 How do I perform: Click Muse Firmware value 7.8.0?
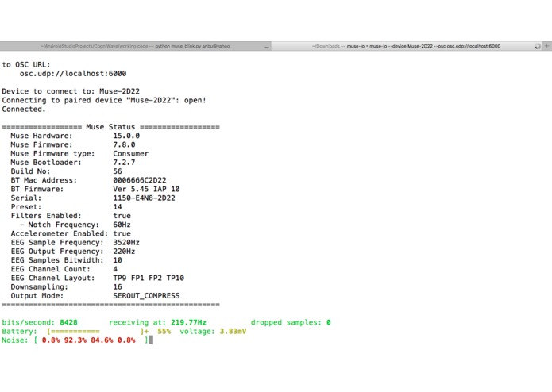[124, 144]
